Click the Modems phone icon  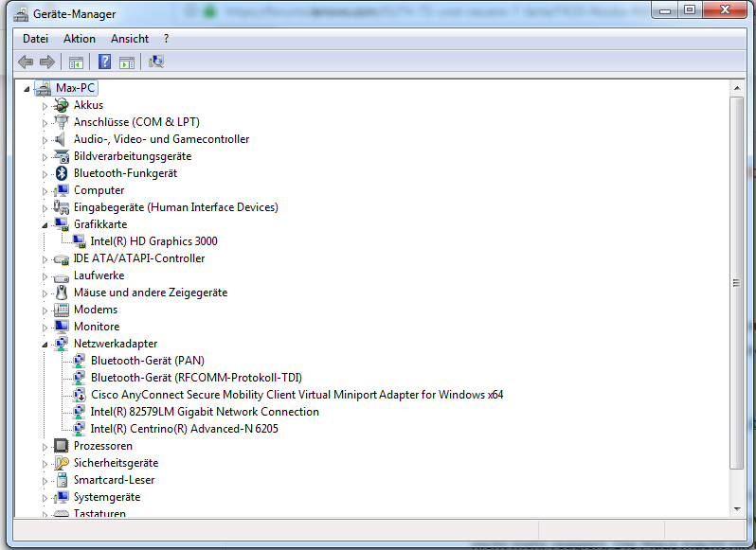[x=62, y=310]
